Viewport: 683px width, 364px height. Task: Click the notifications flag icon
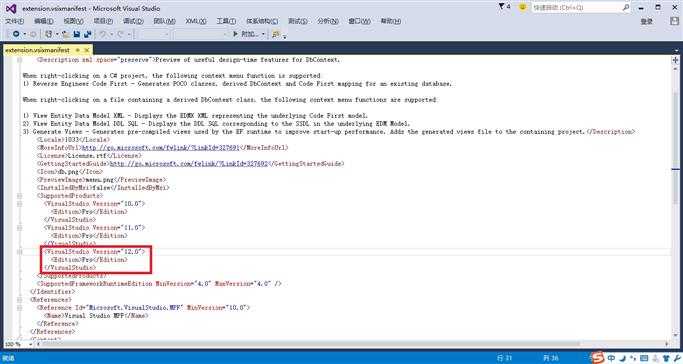(501, 7)
